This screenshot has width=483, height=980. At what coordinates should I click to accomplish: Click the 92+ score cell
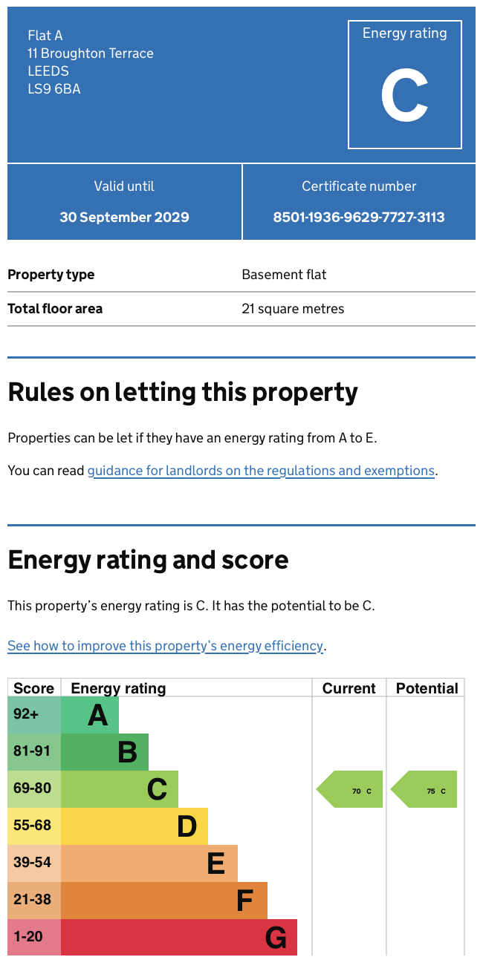coord(34,715)
